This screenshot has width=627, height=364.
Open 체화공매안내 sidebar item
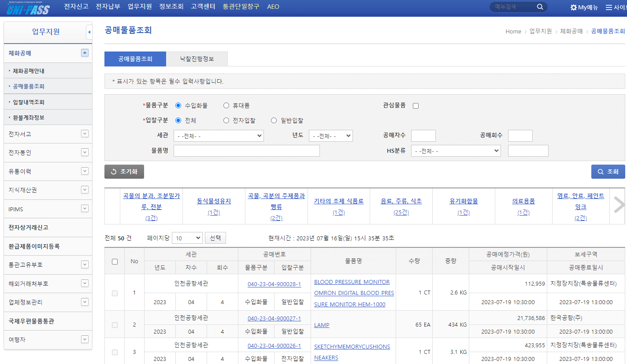pos(29,71)
